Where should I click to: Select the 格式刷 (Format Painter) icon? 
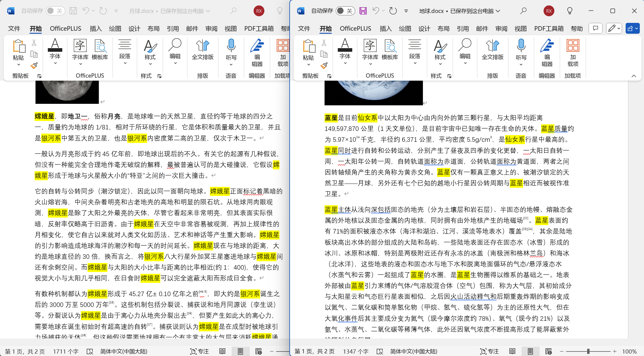(325, 66)
